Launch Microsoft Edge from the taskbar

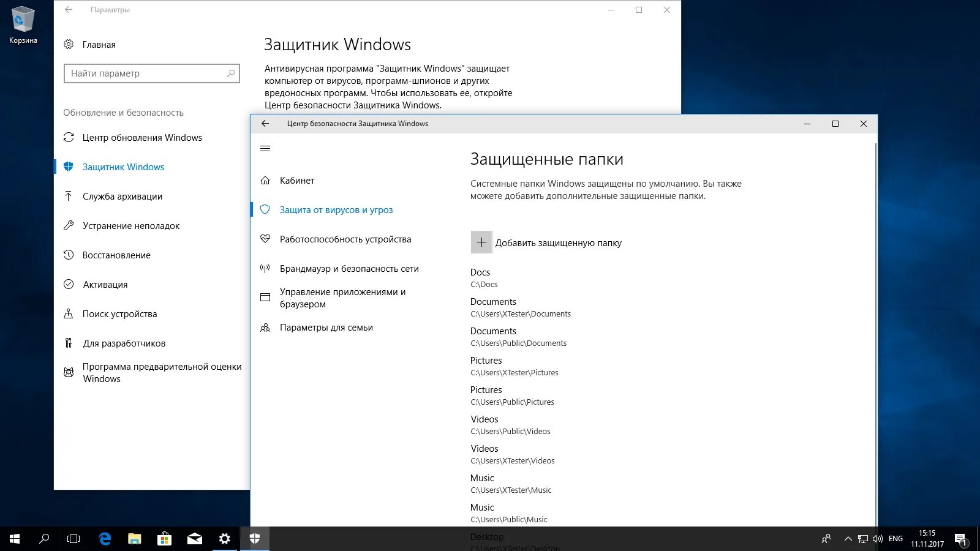click(104, 539)
